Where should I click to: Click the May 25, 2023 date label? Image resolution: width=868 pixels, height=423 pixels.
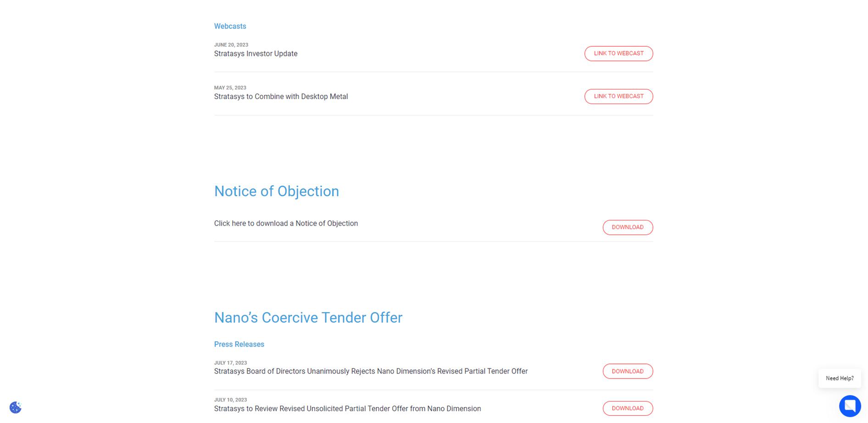pos(230,88)
